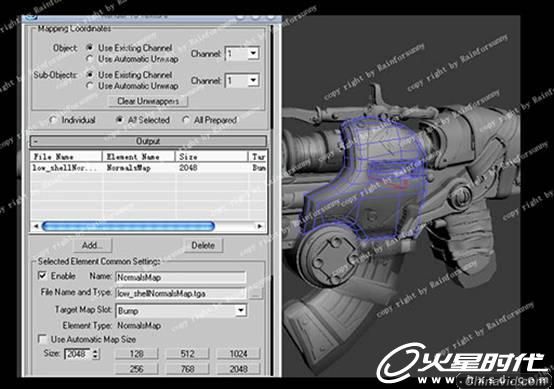Click the Delete button
554x389 pixels.
(203, 245)
